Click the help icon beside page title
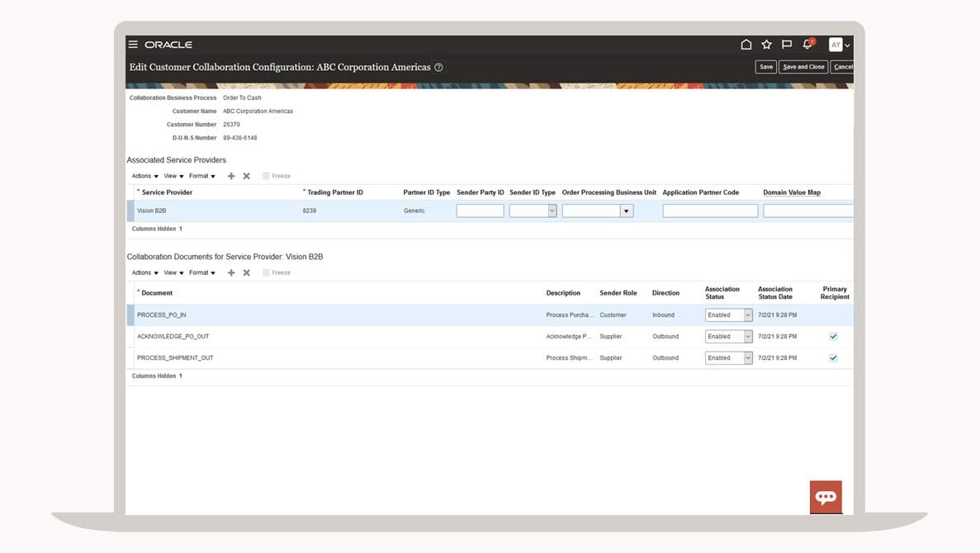This screenshot has height=553, width=980. (x=438, y=68)
